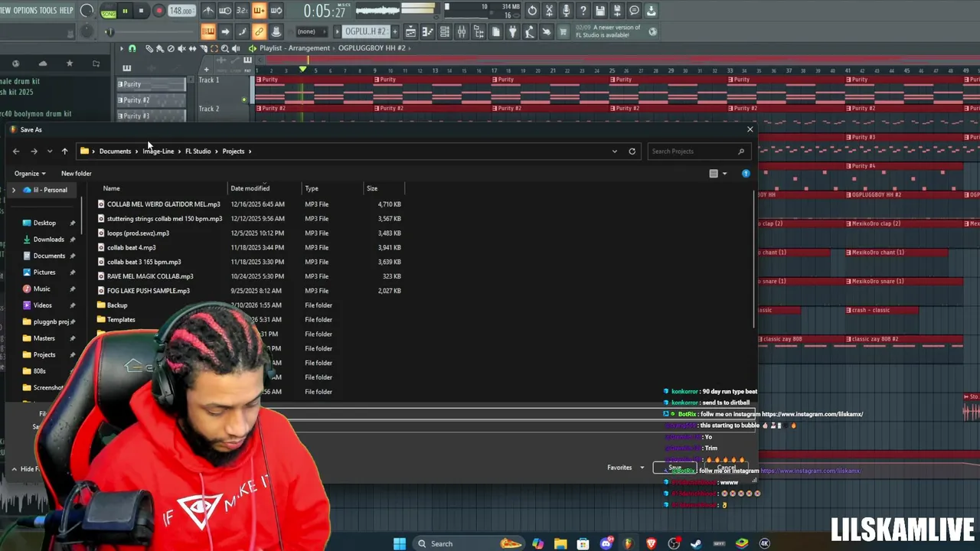Open the HELP menu in FL Studio

(67, 11)
